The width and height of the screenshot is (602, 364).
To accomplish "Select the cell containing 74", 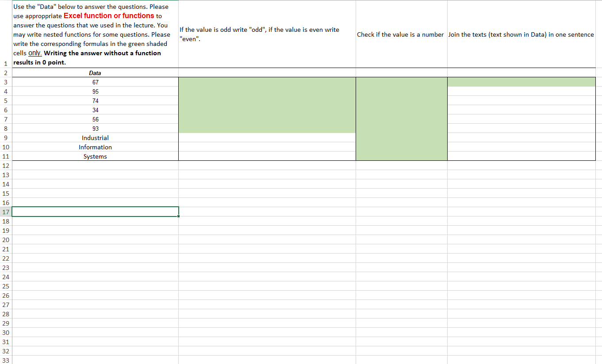I will click(x=95, y=101).
